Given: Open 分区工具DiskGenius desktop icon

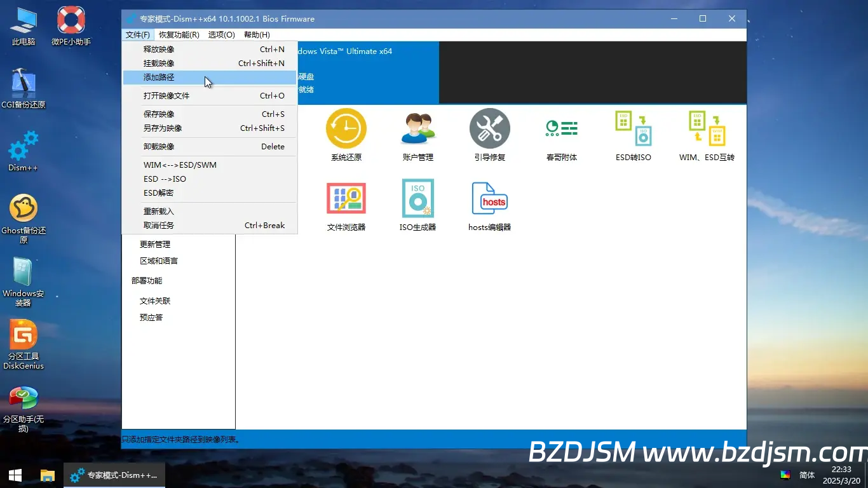Looking at the screenshot, I should [x=24, y=345].
